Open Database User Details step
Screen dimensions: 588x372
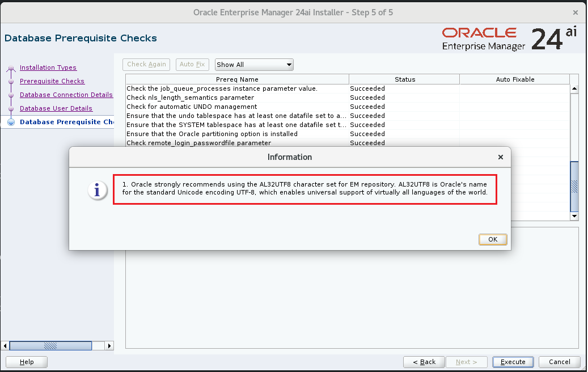[x=56, y=108]
